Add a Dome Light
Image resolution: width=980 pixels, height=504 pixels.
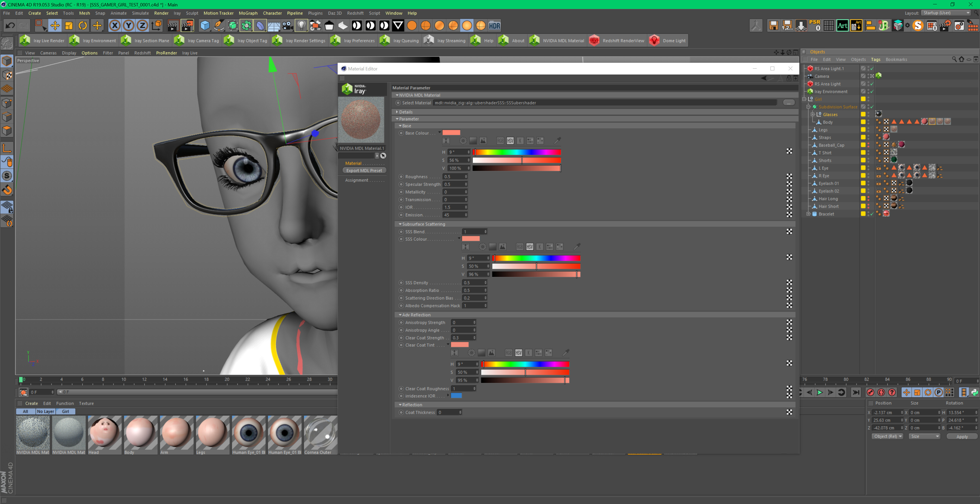click(668, 41)
